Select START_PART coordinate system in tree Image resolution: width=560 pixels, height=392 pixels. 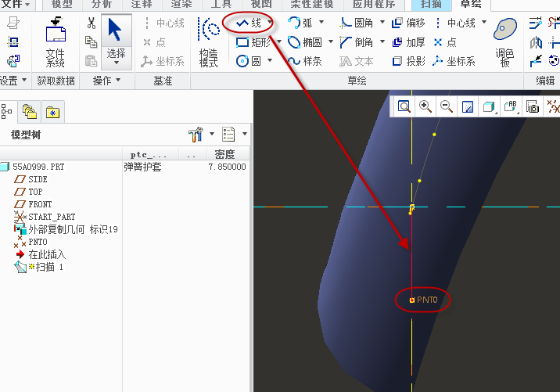[52, 217]
